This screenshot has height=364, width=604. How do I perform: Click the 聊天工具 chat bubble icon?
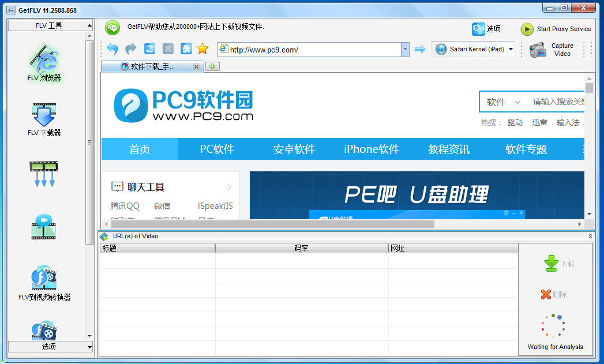point(117,187)
